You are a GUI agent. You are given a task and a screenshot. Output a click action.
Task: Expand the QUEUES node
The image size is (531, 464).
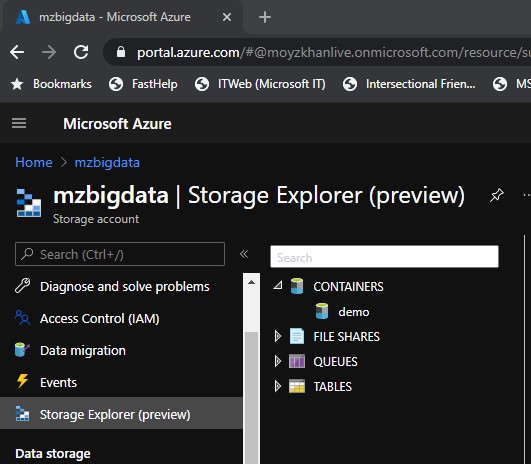278,361
